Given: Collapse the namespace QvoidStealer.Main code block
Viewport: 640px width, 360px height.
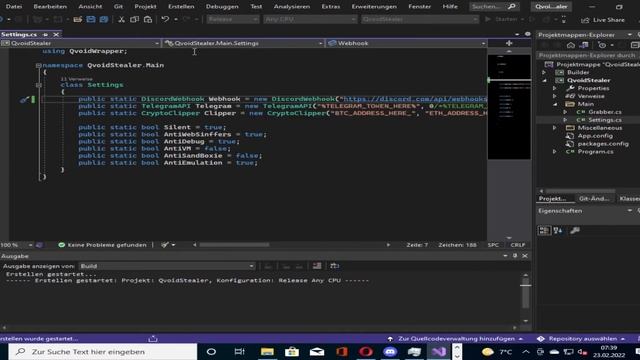Looking at the screenshot, I should point(38,65).
